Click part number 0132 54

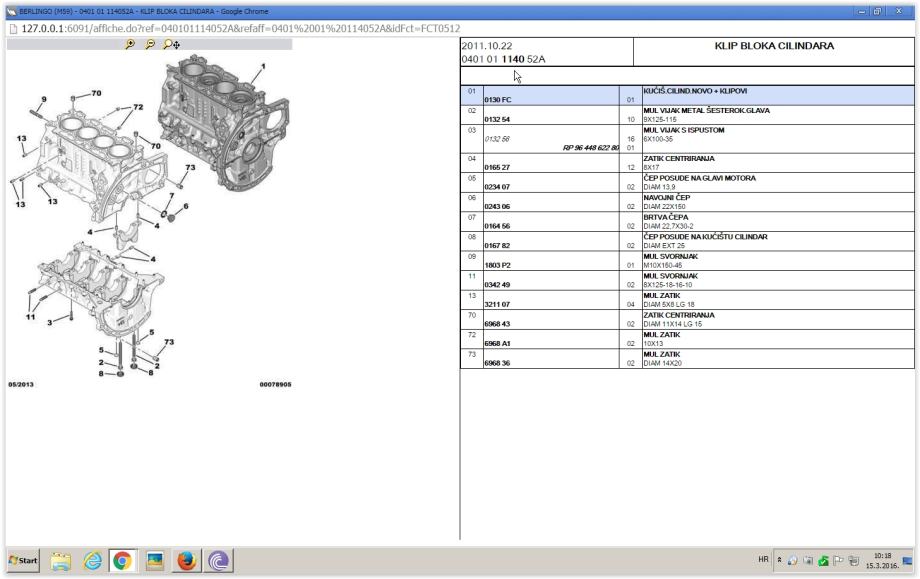(498, 119)
